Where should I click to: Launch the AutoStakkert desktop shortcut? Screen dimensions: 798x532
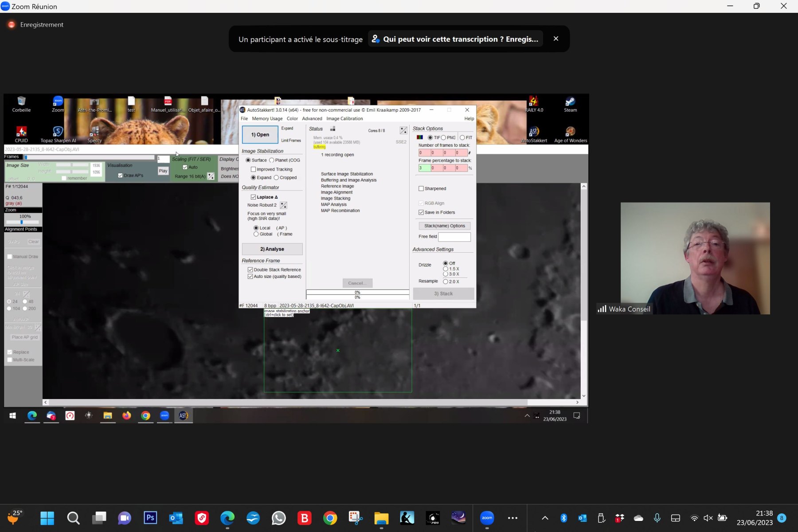(x=534, y=135)
